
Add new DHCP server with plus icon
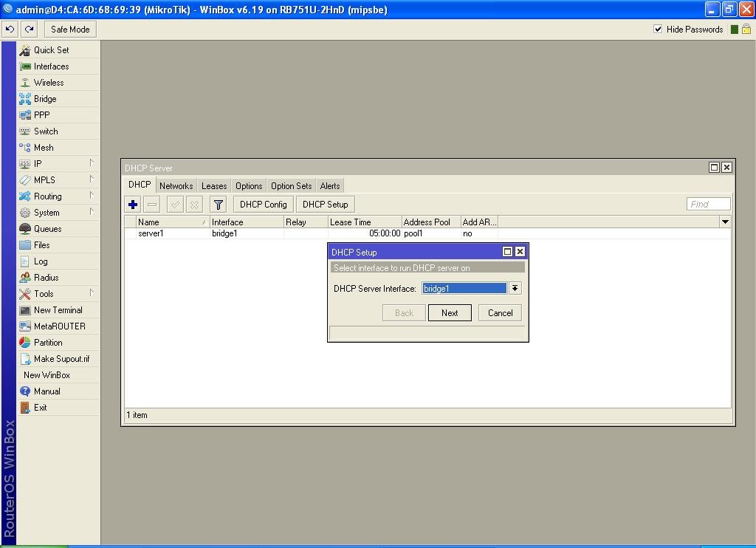click(133, 205)
